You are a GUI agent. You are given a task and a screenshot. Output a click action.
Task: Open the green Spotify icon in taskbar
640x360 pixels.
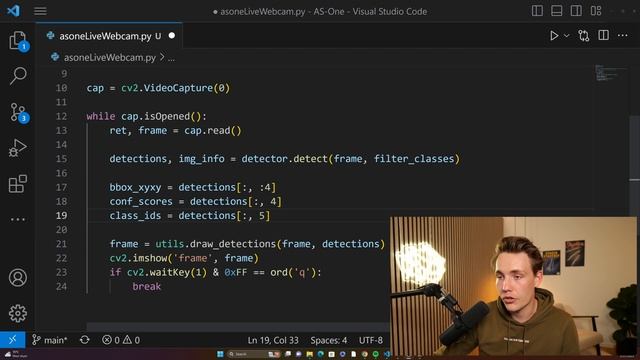tap(376, 354)
